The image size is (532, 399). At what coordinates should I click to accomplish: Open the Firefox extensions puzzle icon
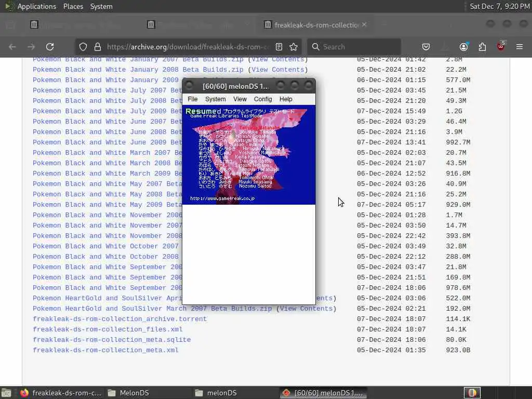click(482, 47)
